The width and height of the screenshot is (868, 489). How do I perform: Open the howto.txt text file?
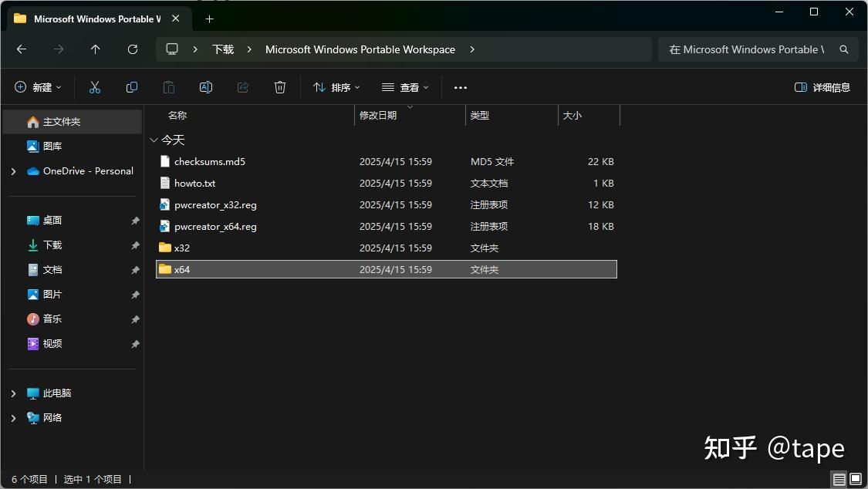[194, 183]
